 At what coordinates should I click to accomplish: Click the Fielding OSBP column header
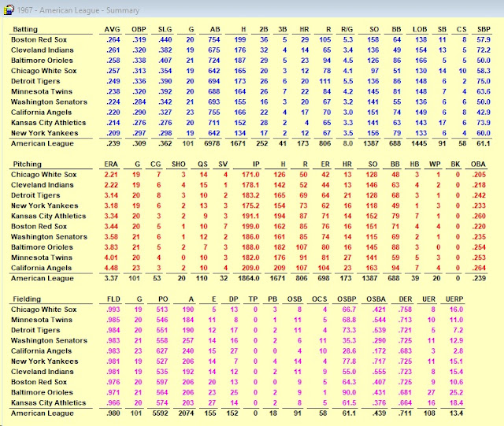point(346,299)
